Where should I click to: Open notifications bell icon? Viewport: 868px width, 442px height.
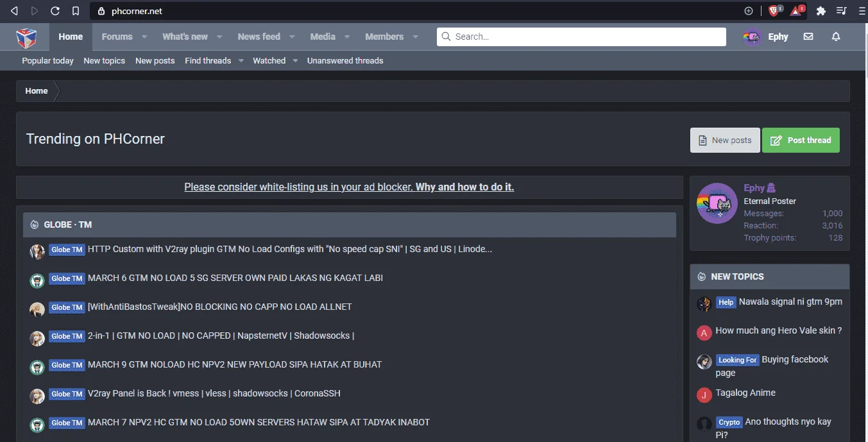pos(836,37)
